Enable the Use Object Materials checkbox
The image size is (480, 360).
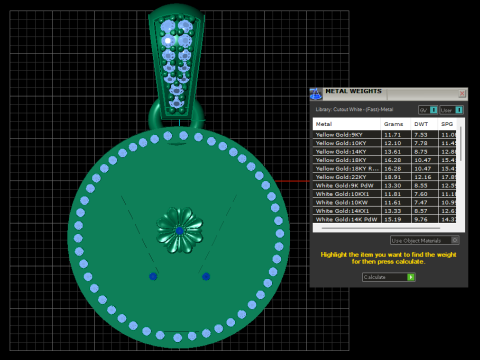click(454, 240)
